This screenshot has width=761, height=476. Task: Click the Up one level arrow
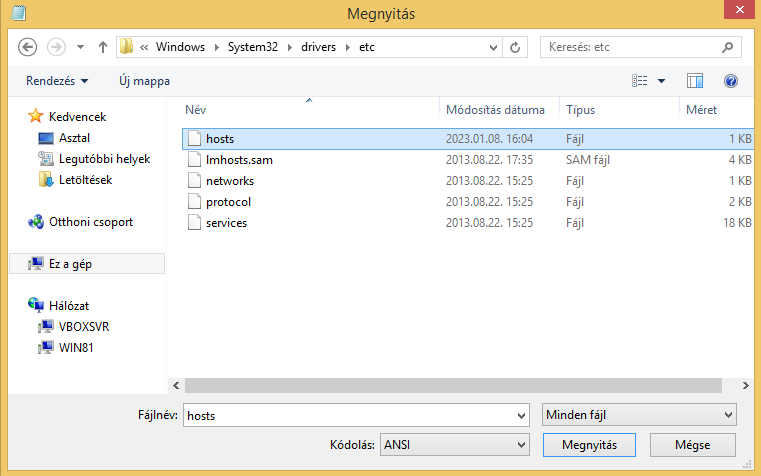(x=102, y=47)
